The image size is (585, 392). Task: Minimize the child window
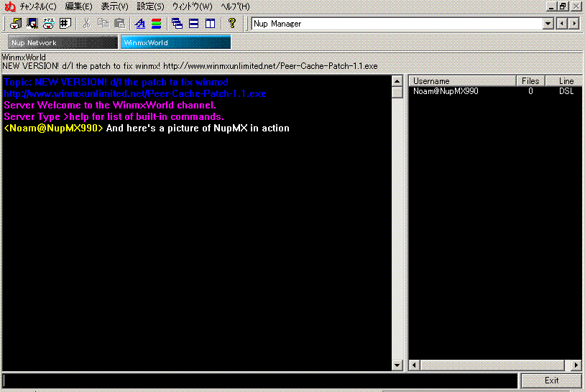point(551,6)
